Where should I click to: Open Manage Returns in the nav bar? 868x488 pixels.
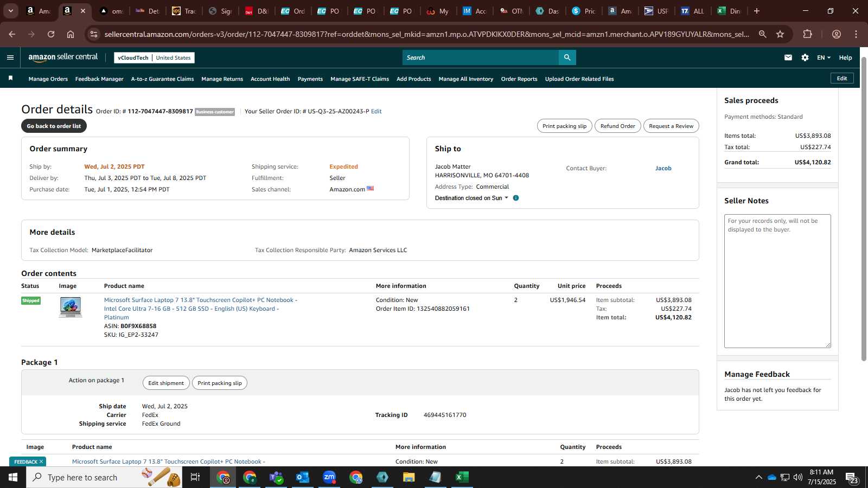click(x=222, y=79)
